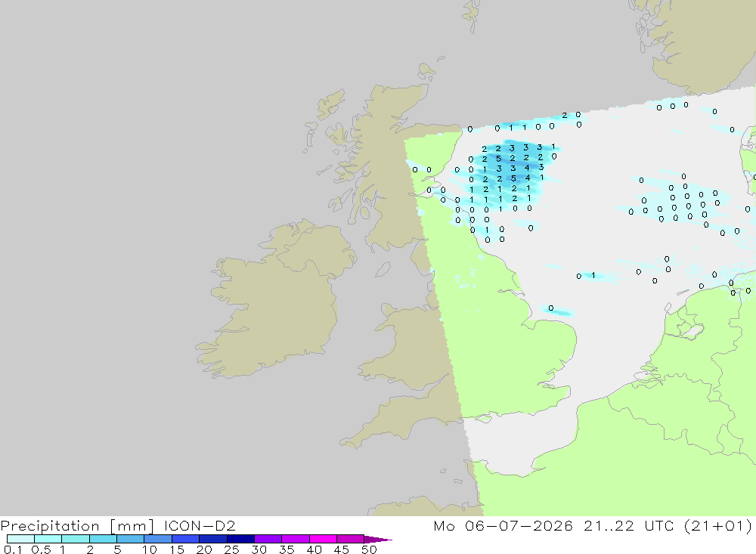Select the 5–10 mm legend color
The image size is (756, 554).
pos(131,539)
